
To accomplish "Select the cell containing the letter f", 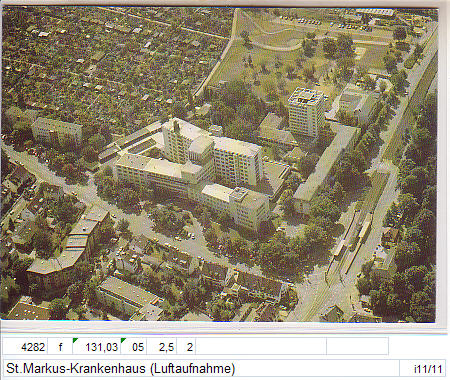I will pos(60,347).
